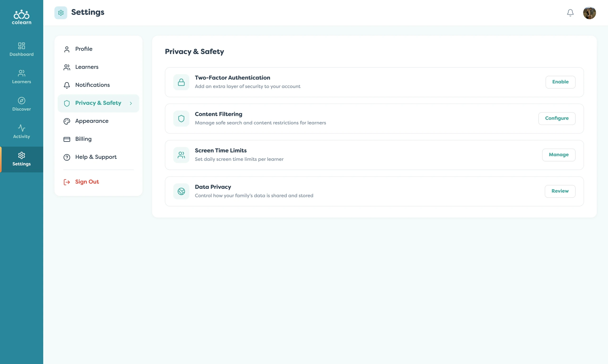This screenshot has width=608, height=364.
Task: Click the Content Filtering shield icon
Action: point(181,118)
